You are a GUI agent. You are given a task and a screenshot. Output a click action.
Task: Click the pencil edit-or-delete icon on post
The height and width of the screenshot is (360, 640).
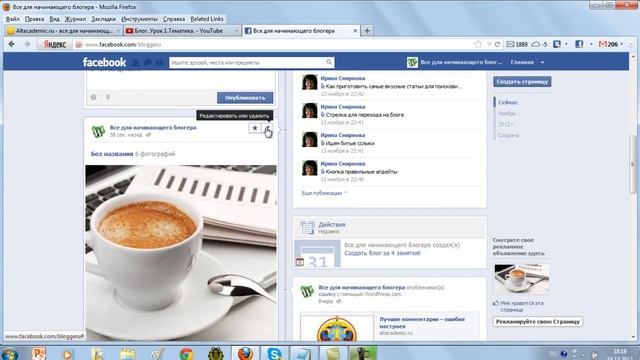[267, 128]
